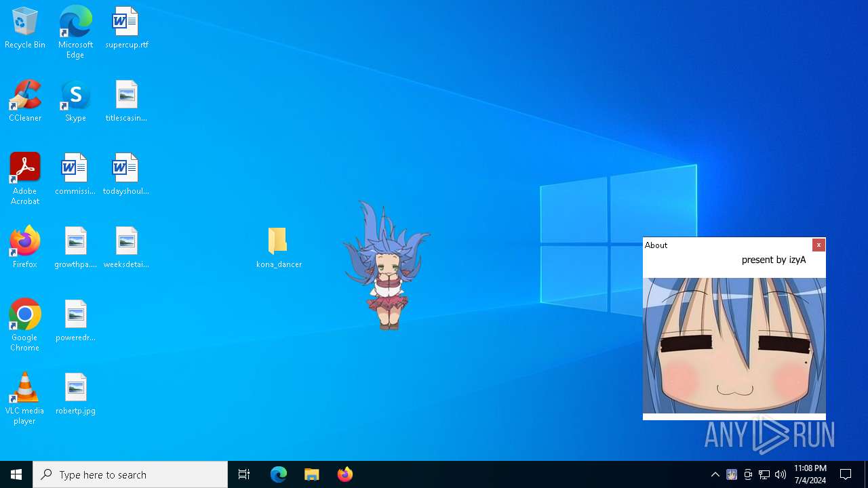This screenshot has width=868, height=488.
Task: Select the robertp.jpg file icon
Action: tap(75, 394)
